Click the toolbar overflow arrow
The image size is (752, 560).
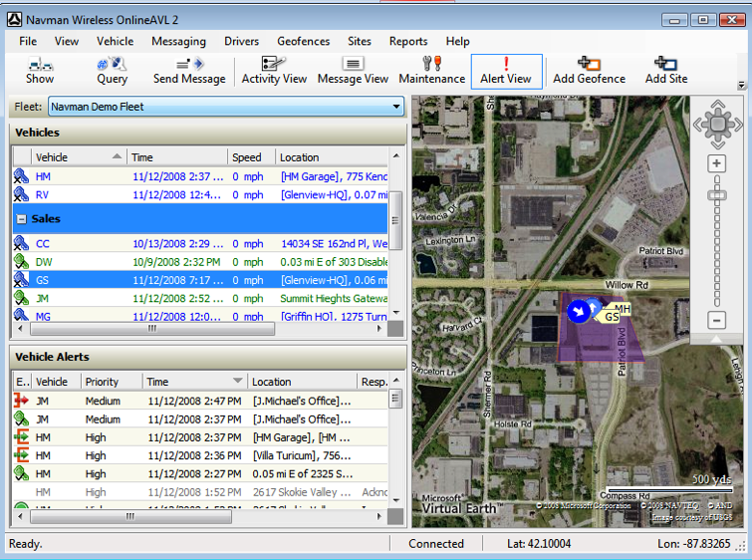[x=741, y=85]
